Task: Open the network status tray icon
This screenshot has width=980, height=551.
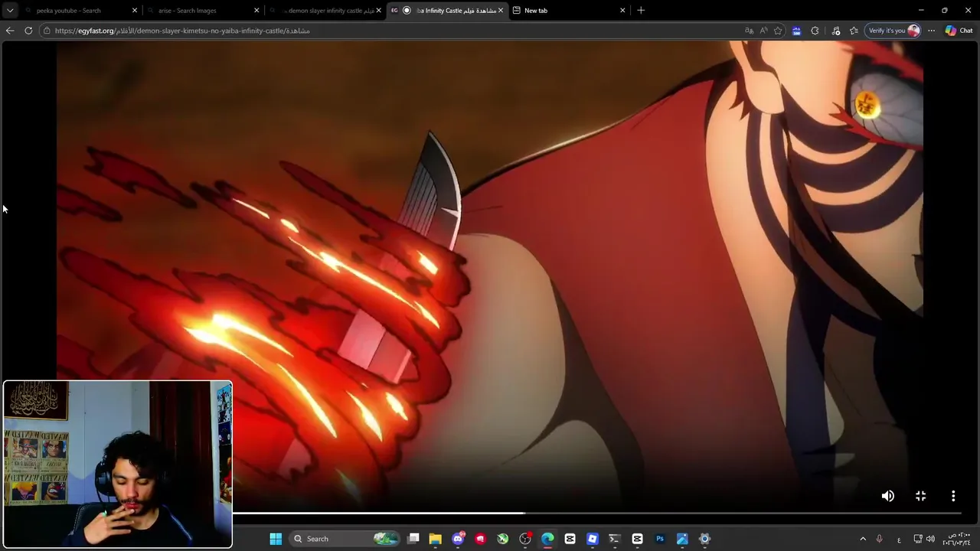Action: click(x=918, y=539)
